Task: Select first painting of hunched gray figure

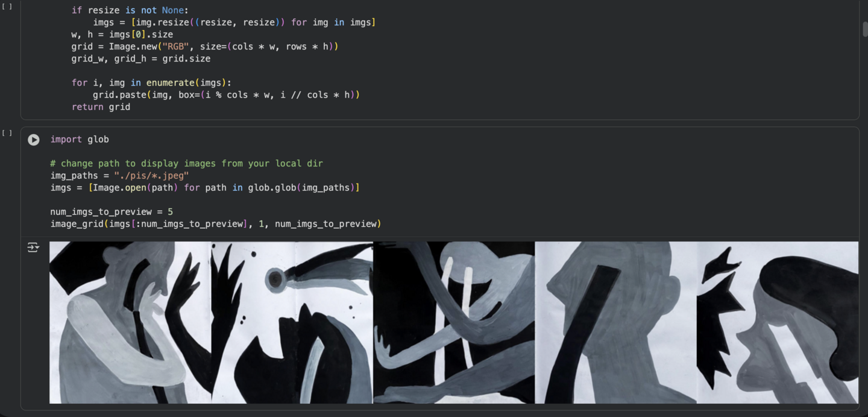Action: [130, 323]
